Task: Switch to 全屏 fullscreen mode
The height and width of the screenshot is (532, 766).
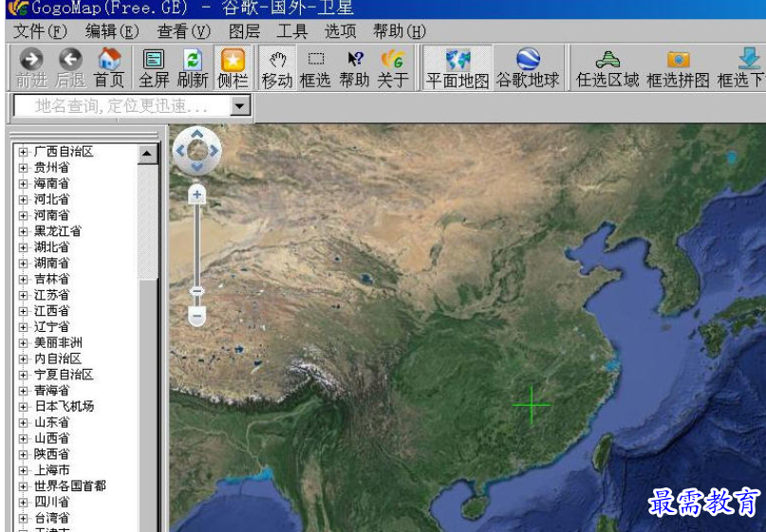Action: click(x=154, y=67)
